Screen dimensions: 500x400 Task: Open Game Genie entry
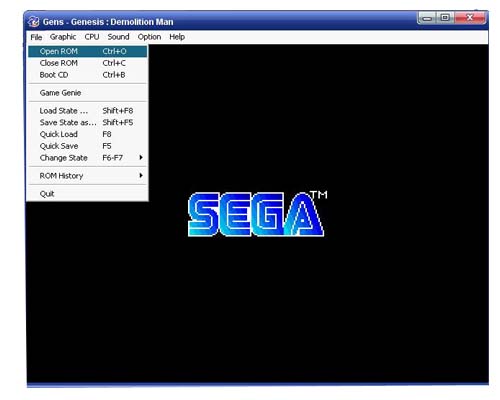pyautogui.click(x=87, y=93)
